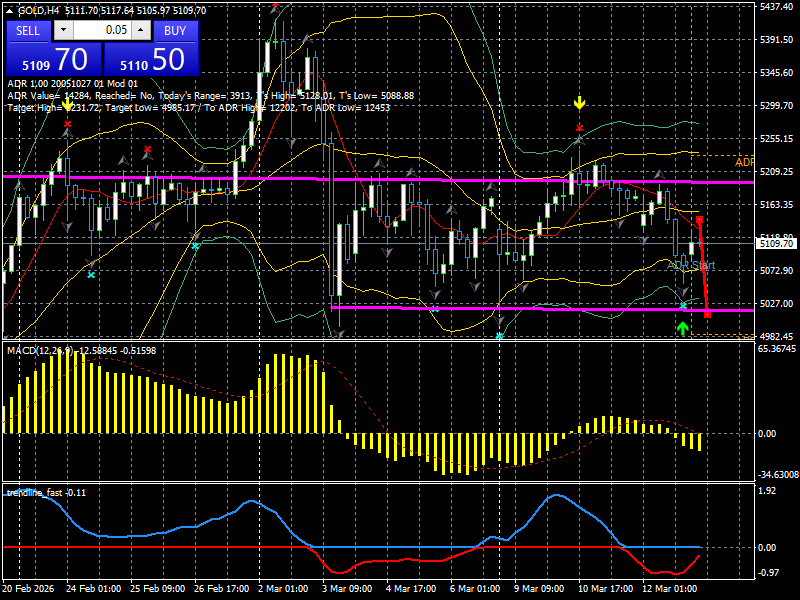Click the 65.36745 MACD scale value
800x600 pixels.
777,348
